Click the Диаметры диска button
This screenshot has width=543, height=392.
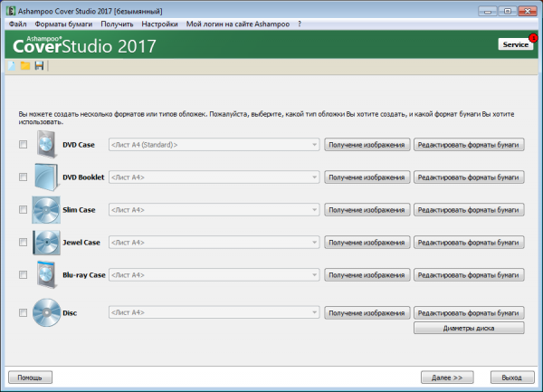[468, 329]
